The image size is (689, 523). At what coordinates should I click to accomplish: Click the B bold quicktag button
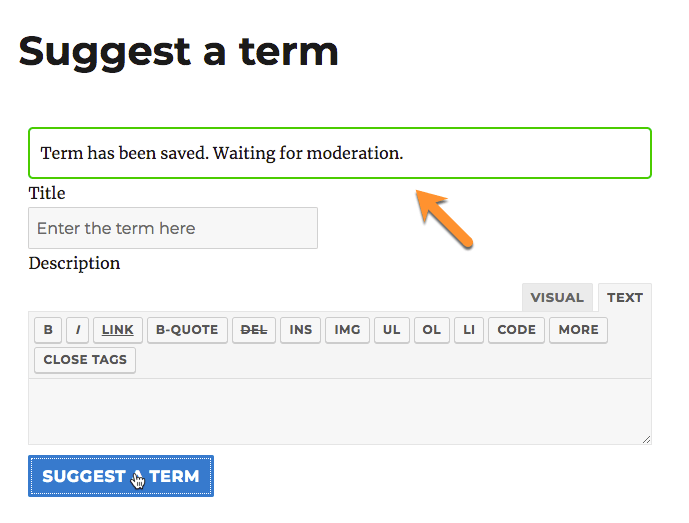(x=47, y=330)
